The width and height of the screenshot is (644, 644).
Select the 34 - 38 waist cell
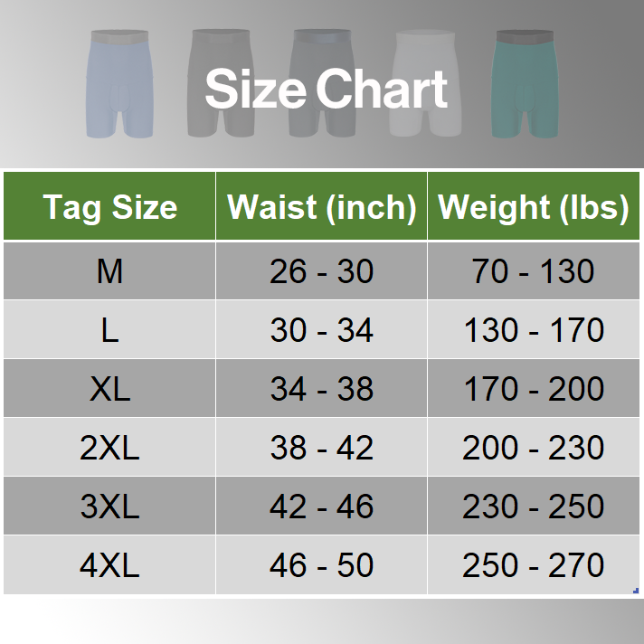point(321,389)
